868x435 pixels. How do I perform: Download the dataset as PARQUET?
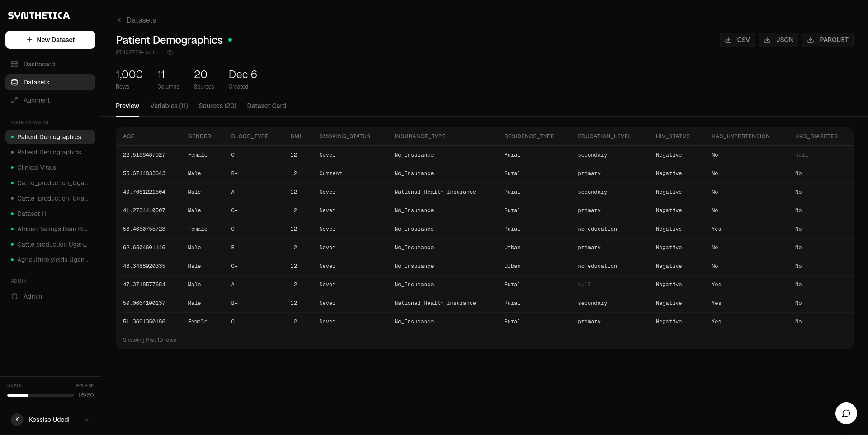(828, 40)
